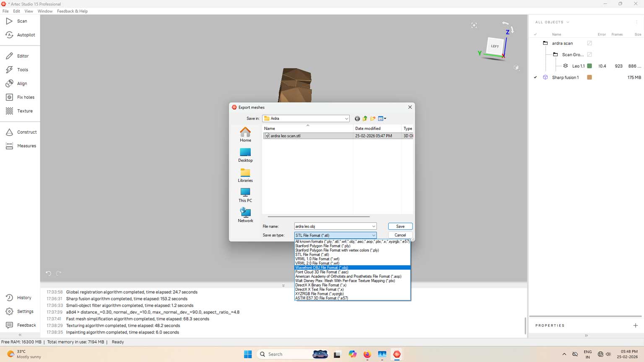This screenshot has width=644, height=362.
Task: Open the Windows Start menu
Action: click(248, 354)
